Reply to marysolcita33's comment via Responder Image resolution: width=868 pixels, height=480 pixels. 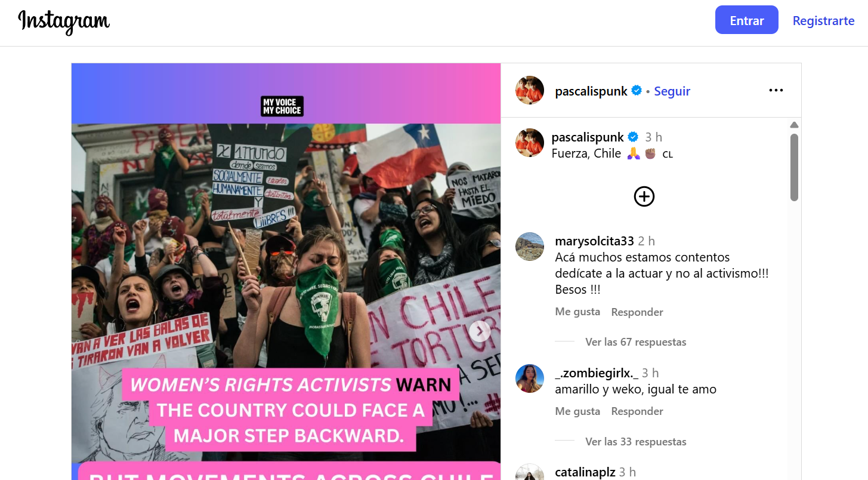click(x=637, y=312)
